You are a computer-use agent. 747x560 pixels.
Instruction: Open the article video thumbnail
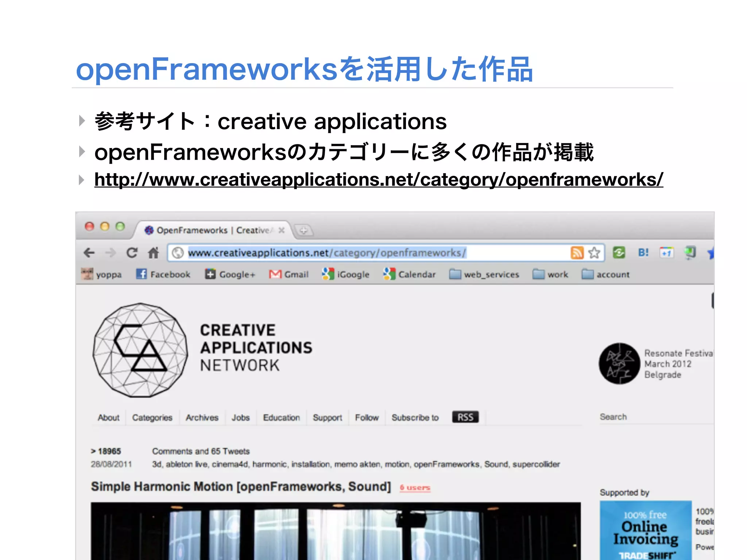[x=336, y=531]
